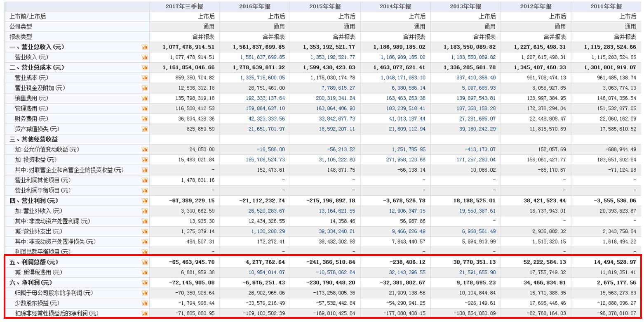Screen dimensions: 644x322
Task: View trend chart icon for 管理费用
Action: pyautogui.click(x=145, y=109)
